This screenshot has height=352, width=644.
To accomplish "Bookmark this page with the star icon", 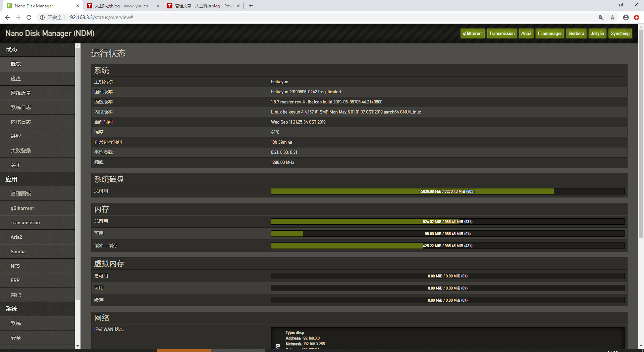I will coord(612,17).
